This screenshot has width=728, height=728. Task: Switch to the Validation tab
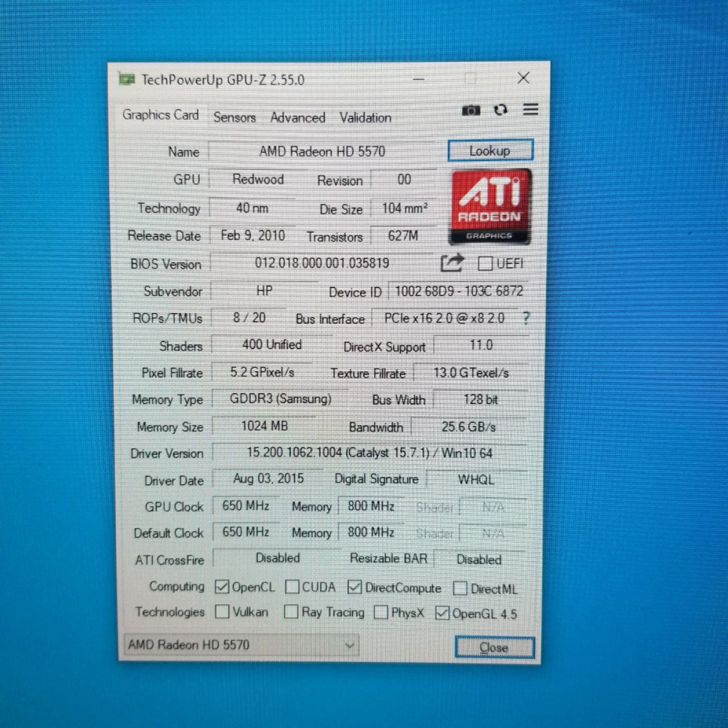pyautogui.click(x=365, y=117)
